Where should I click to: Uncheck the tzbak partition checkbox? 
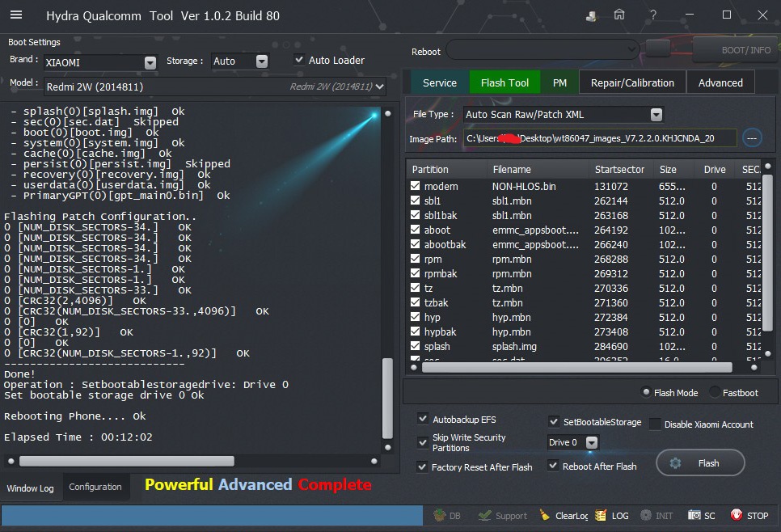click(x=415, y=302)
